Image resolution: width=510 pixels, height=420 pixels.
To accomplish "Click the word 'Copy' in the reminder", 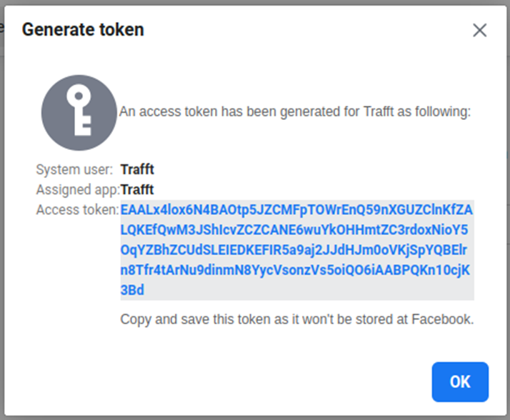I will 134,319.
